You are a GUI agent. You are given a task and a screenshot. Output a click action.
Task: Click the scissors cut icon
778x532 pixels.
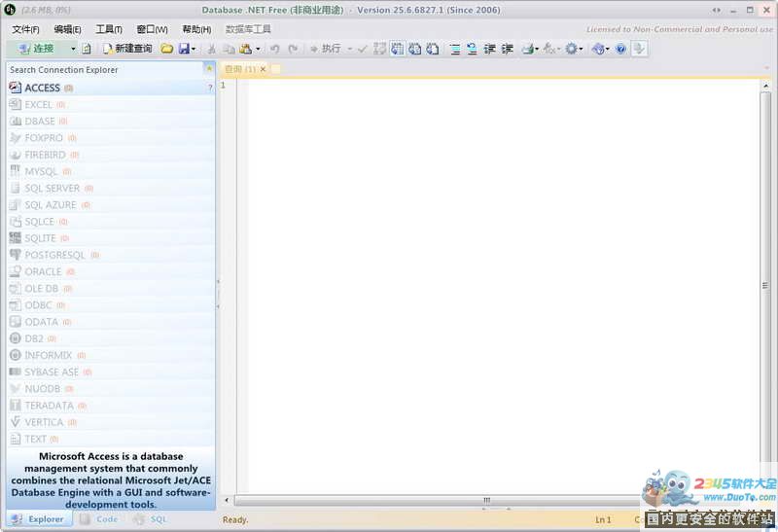pyautogui.click(x=212, y=49)
